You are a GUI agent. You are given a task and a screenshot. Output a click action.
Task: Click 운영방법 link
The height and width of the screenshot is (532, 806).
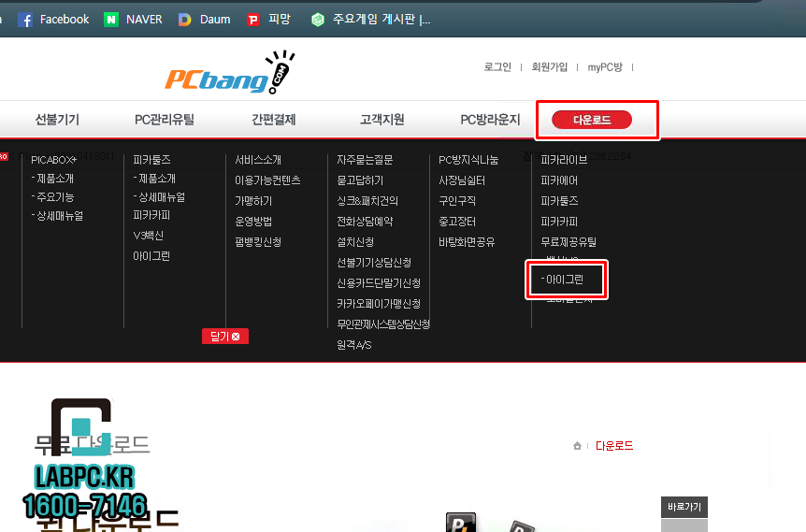click(x=253, y=222)
